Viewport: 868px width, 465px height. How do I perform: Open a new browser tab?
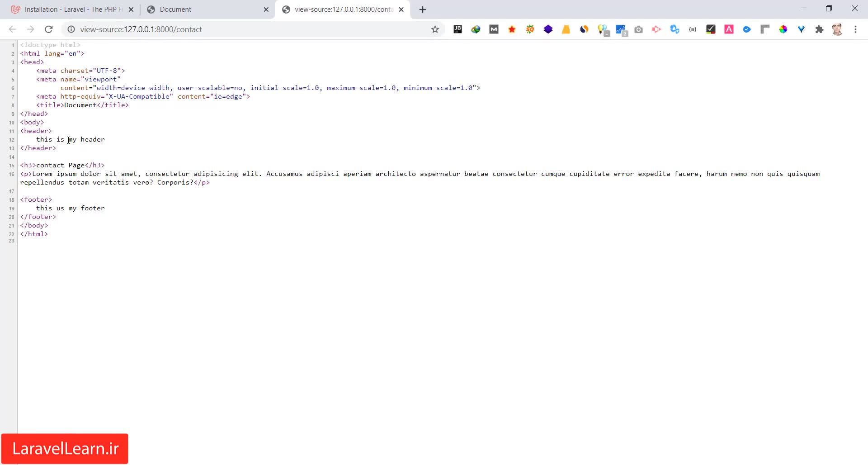(423, 9)
